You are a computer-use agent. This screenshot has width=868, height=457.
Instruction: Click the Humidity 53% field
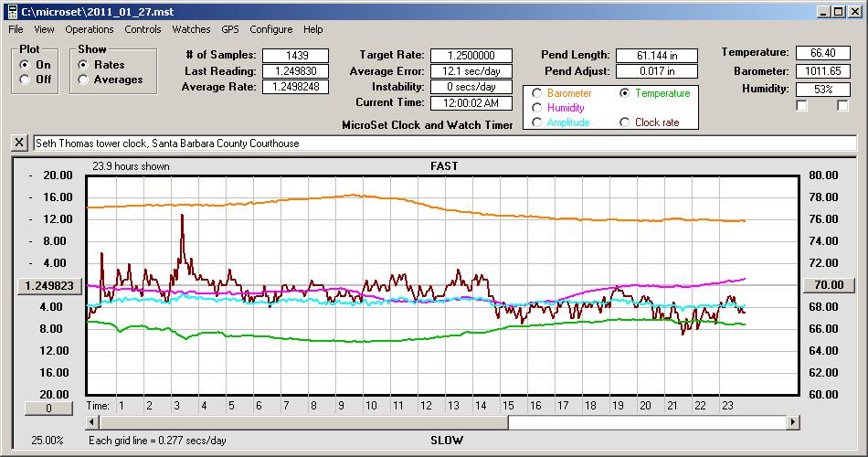point(822,90)
